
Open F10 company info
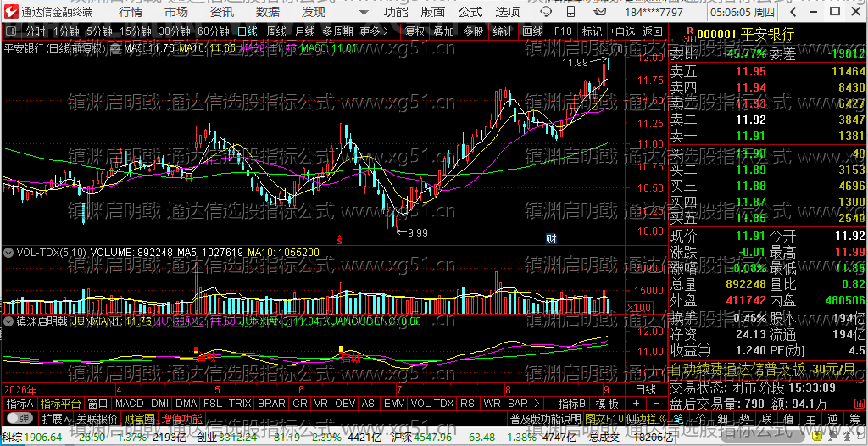coord(563,31)
